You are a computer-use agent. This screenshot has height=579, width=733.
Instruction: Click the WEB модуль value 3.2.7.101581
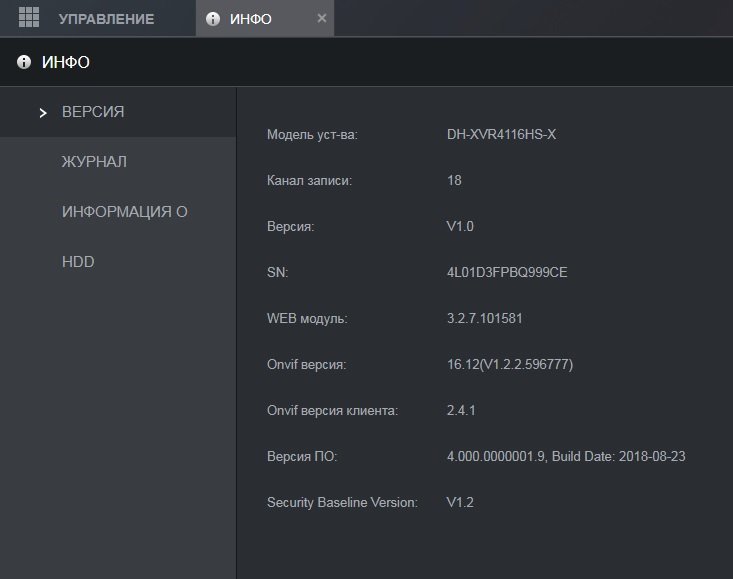[484, 318]
